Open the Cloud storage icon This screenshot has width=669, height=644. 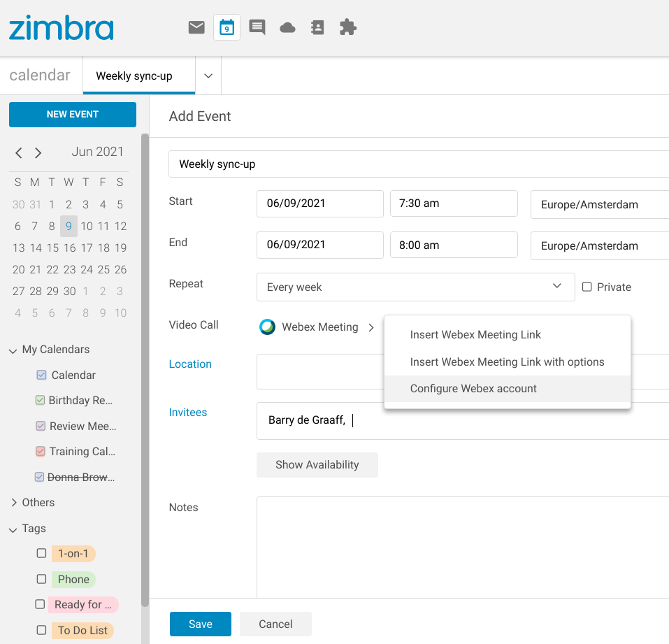287,28
